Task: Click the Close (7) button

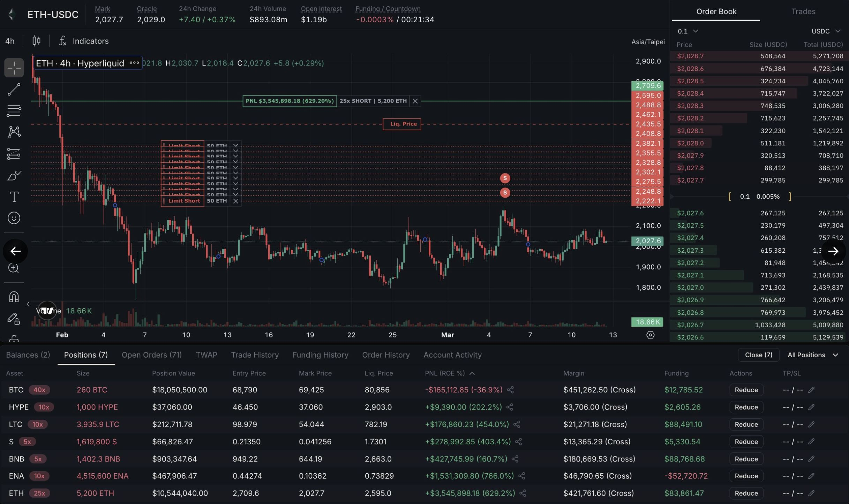Action: click(x=758, y=355)
